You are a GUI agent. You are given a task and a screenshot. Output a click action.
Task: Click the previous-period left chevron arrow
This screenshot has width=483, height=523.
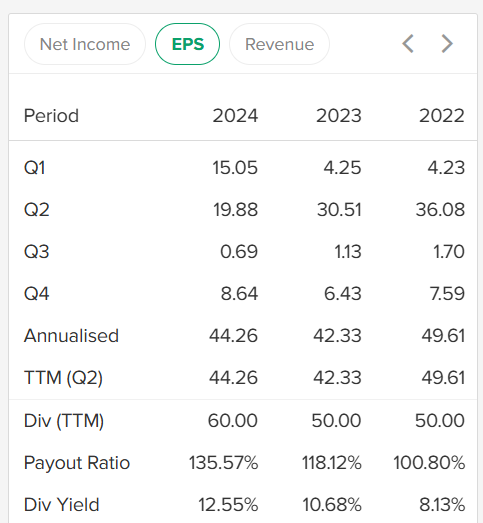point(408,44)
